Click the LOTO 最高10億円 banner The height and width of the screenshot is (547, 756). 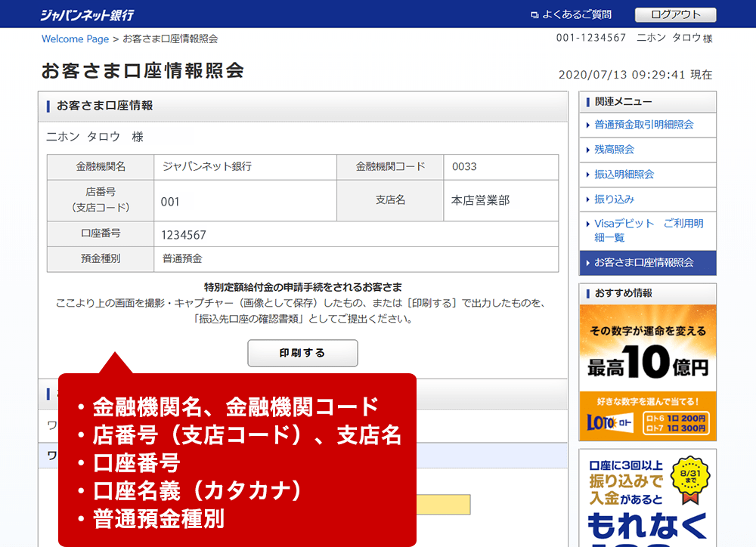click(648, 372)
